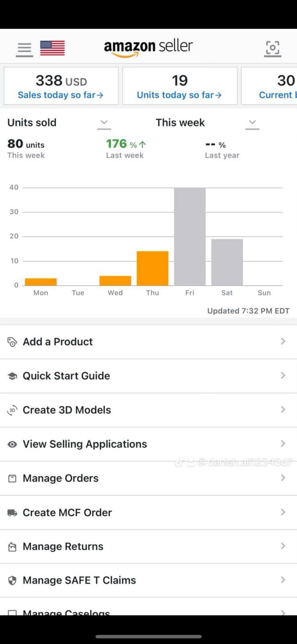Tap the Manage SAFE T Claims shield icon
Viewport: 297px width, 644px height.
(x=12, y=580)
